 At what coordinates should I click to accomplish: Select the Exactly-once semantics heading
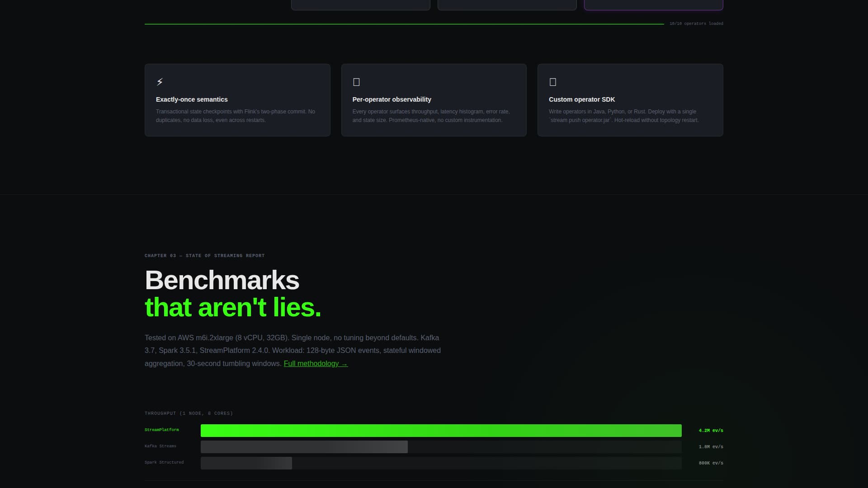pyautogui.click(x=192, y=99)
